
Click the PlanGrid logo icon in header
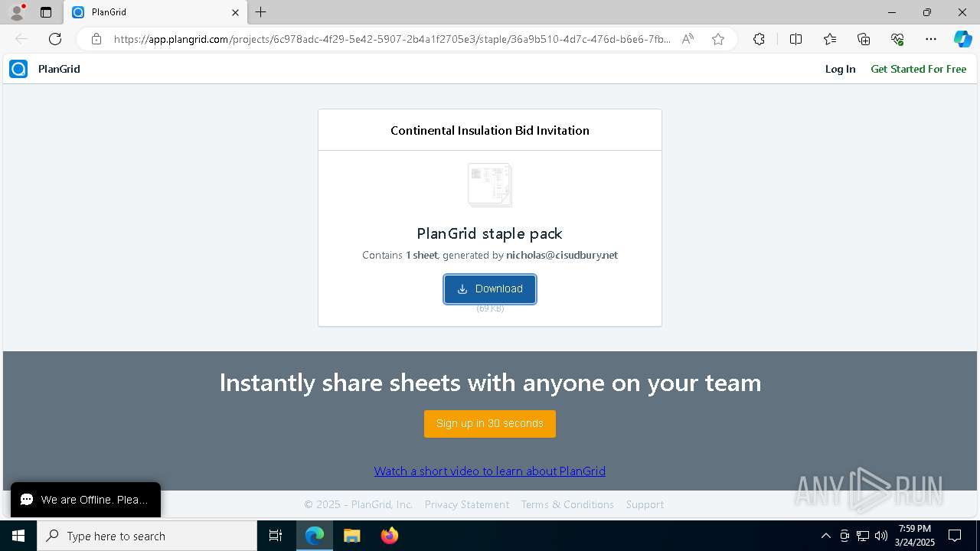pos(18,69)
